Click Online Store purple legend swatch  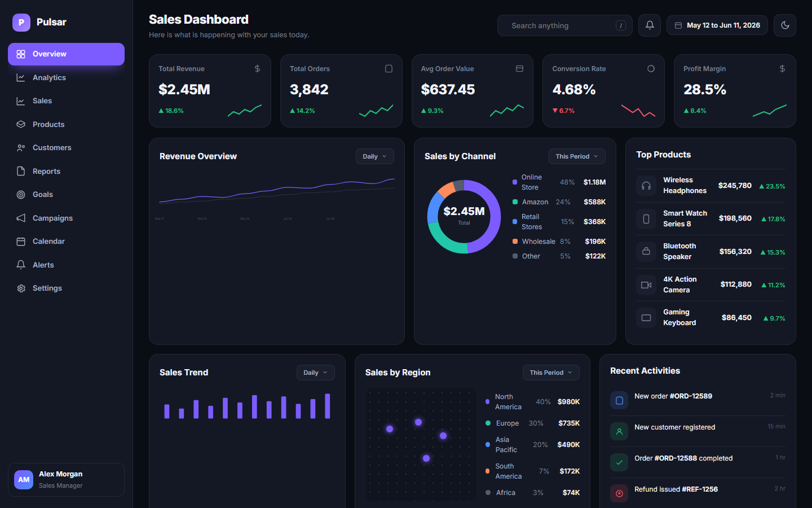pyautogui.click(x=515, y=182)
